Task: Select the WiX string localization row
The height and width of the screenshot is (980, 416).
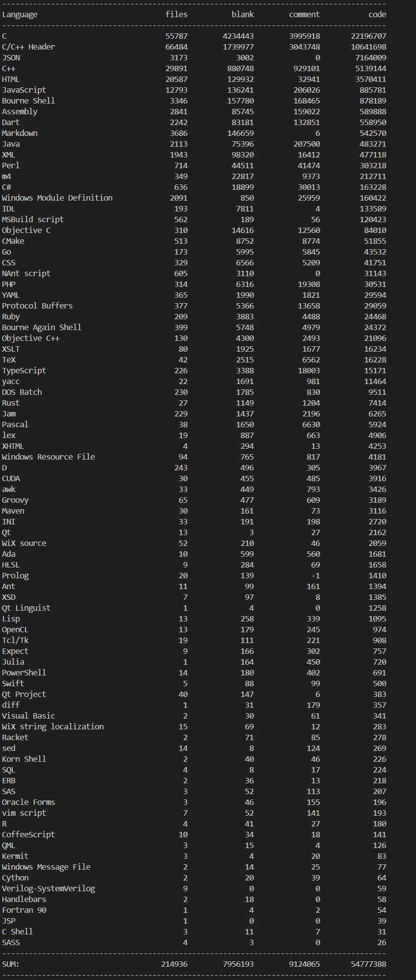Action: pyautogui.click(x=194, y=727)
